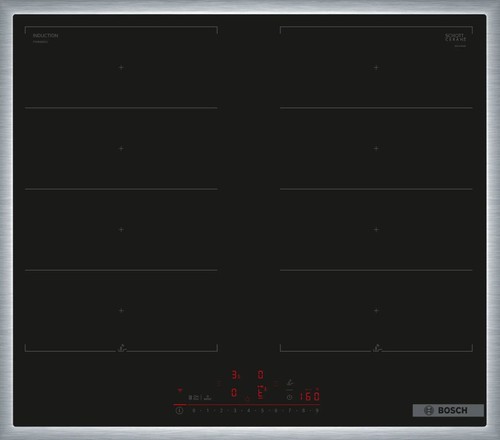Select the front-right zone display
This screenshot has width=500, height=440.
261,392
